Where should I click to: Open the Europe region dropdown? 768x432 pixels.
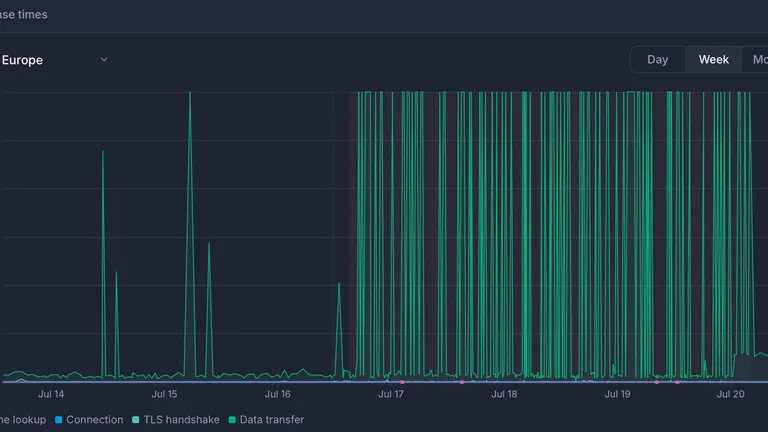click(54, 60)
